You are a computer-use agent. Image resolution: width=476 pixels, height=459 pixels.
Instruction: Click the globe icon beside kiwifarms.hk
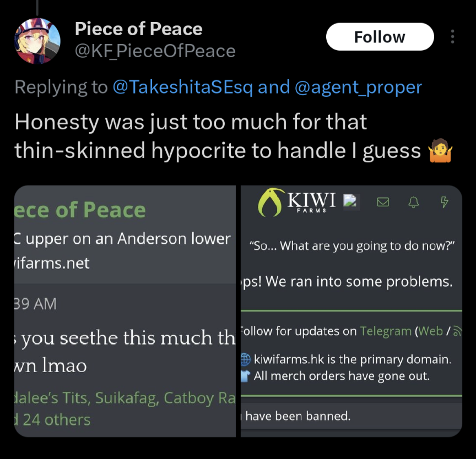(x=246, y=360)
